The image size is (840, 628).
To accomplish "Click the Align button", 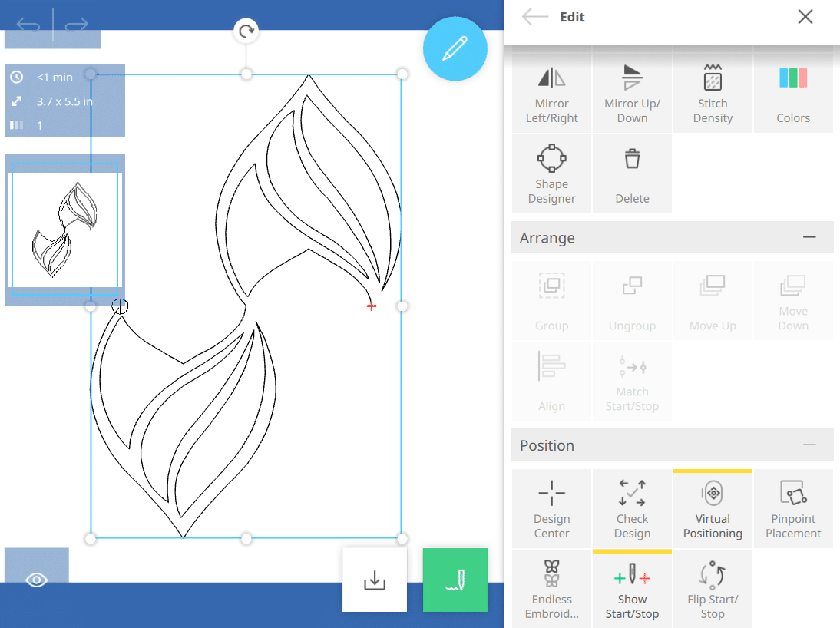I will click(x=551, y=381).
